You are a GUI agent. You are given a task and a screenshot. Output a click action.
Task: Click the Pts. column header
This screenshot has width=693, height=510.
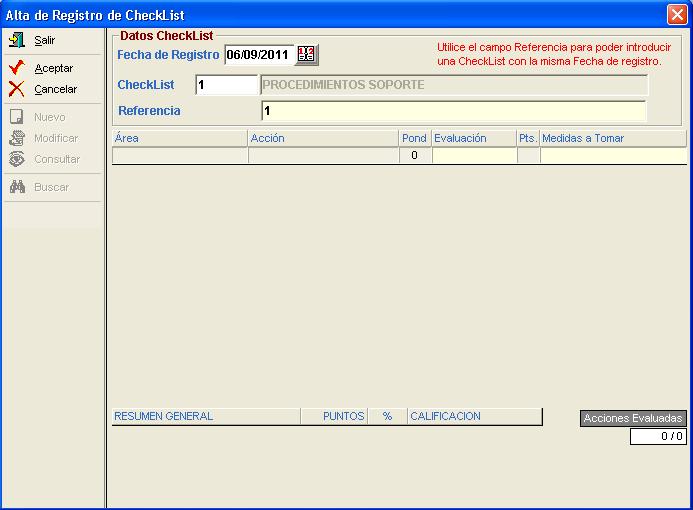[x=528, y=138]
